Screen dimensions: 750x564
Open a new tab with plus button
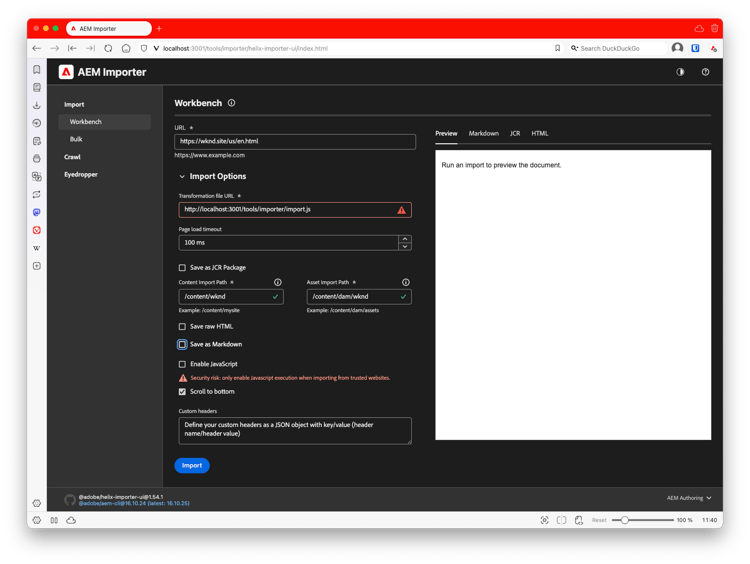159,29
